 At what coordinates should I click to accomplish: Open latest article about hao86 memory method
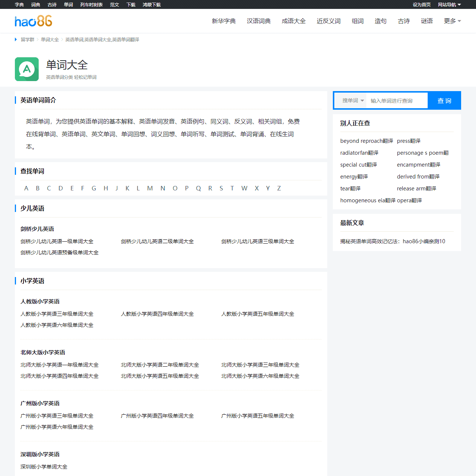[392, 241]
